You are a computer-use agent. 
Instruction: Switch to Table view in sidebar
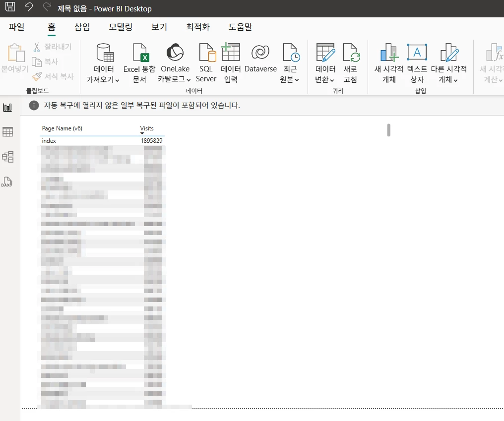pyautogui.click(x=8, y=132)
